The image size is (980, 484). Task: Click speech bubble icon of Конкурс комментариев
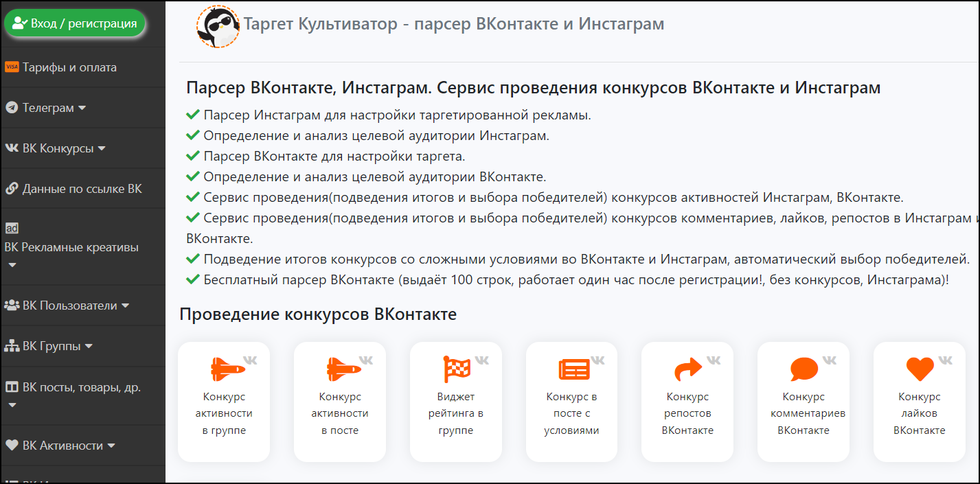[x=804, y=369]
